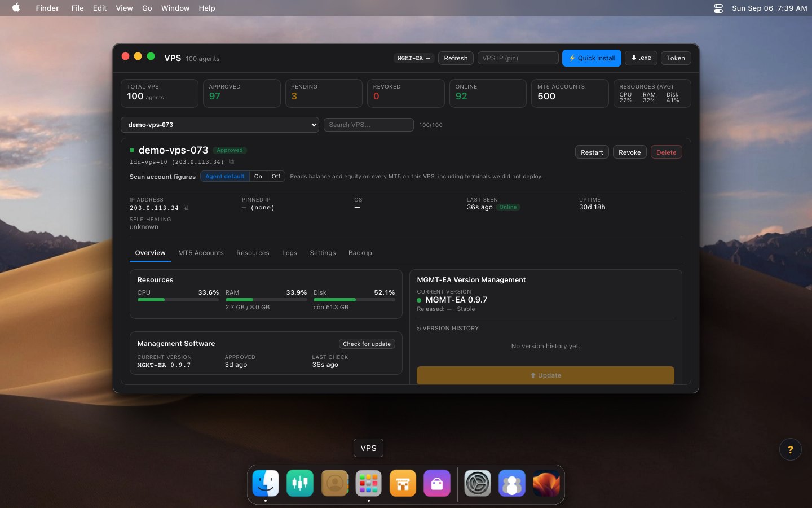812x508 pixels.
Task: Copy the IP address 203.0.113.34 using its icon
Action: click(x=186, y=208)
